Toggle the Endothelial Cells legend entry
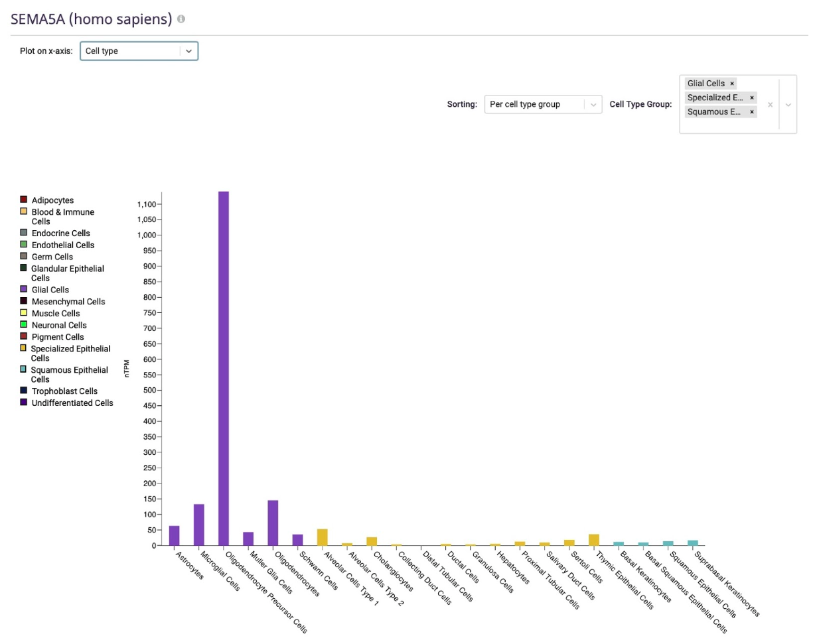Screen dimensions: 815x644 pyautogui.click(x=23, y=245)
